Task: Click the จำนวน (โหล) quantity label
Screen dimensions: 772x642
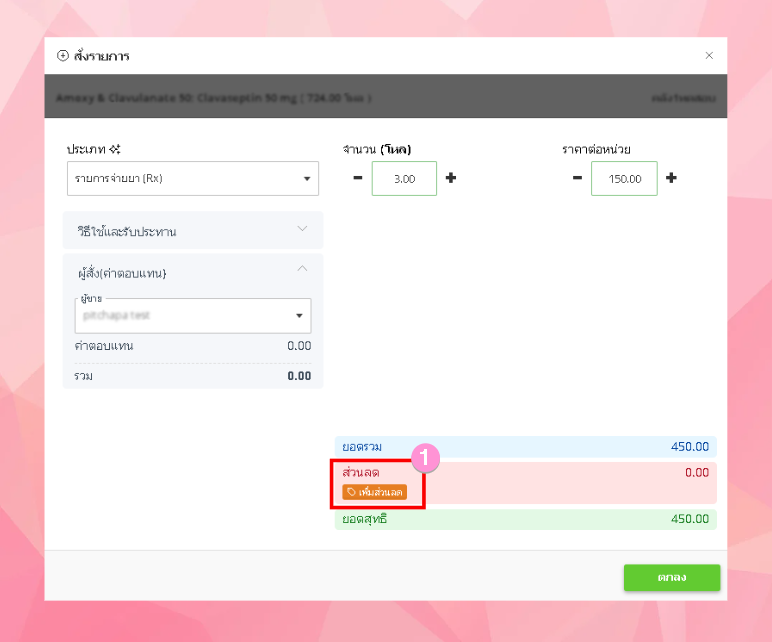Action: [377, 149]
